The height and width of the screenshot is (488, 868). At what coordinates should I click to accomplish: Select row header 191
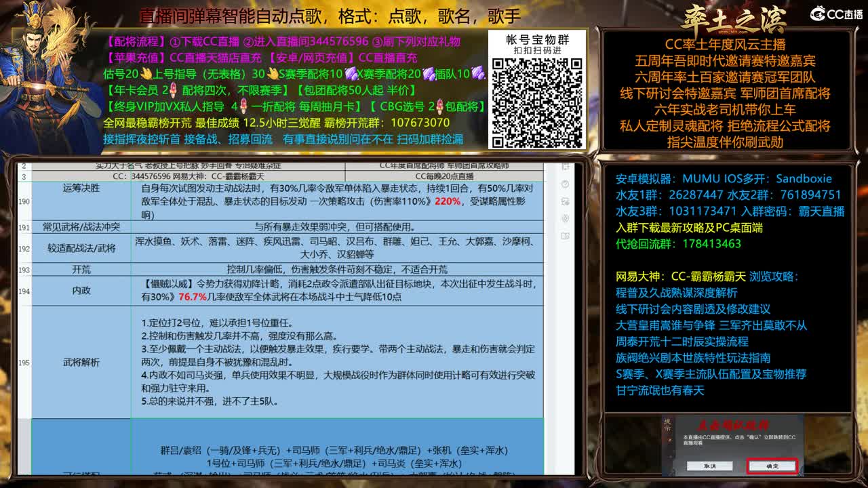[24, 228]
